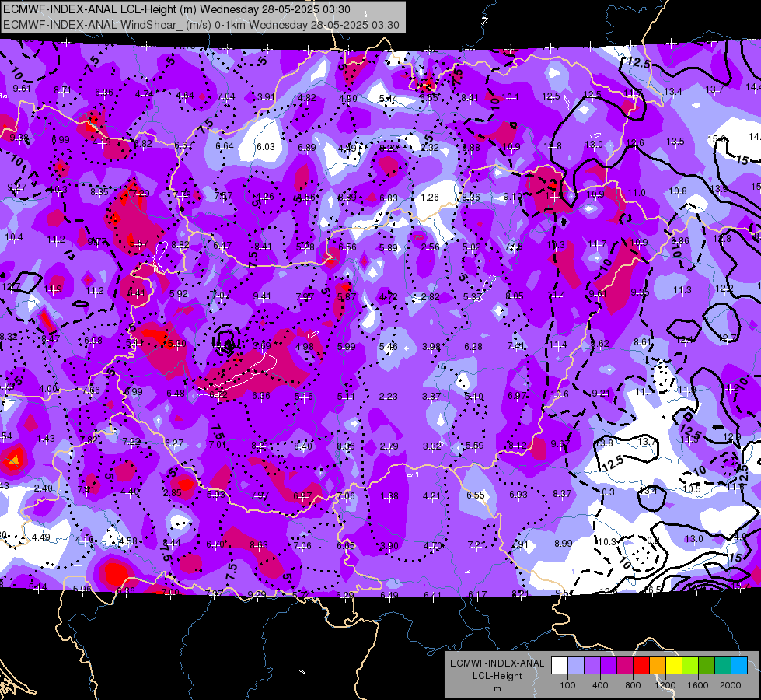This screenshot has width=761, height=700.
Task: Click the wind shear value 3.87
Action: click(x=431, y=397)
